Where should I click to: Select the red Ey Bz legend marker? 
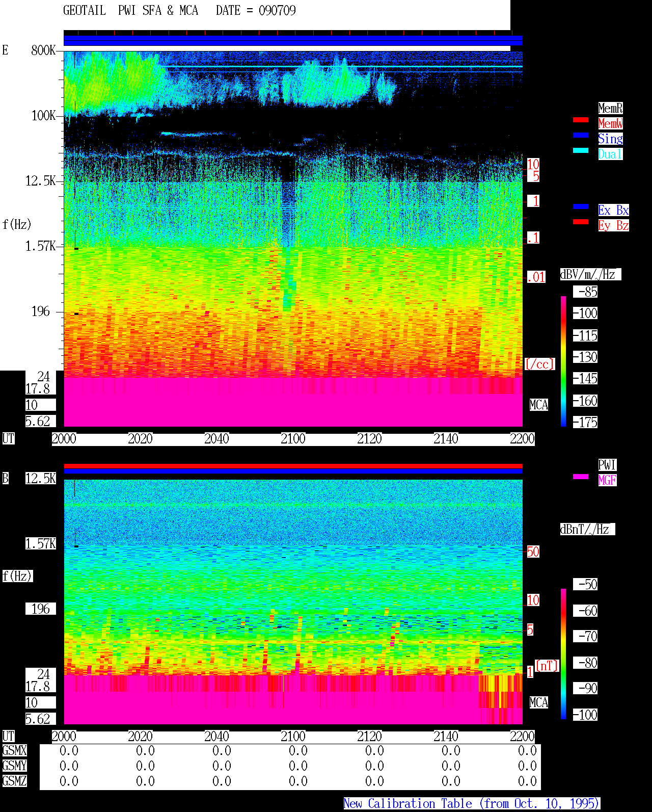click(581, 222)
